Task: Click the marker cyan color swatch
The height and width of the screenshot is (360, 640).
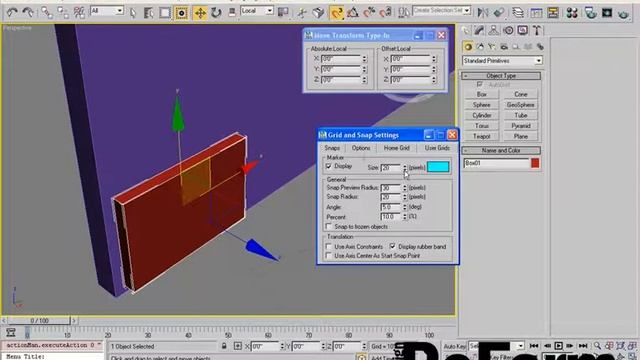Action: pyautogui.click(x=438, y=167)
